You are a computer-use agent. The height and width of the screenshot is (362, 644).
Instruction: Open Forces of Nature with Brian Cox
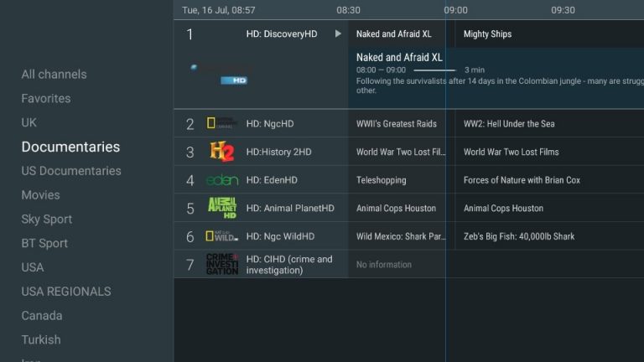[522, 180]
